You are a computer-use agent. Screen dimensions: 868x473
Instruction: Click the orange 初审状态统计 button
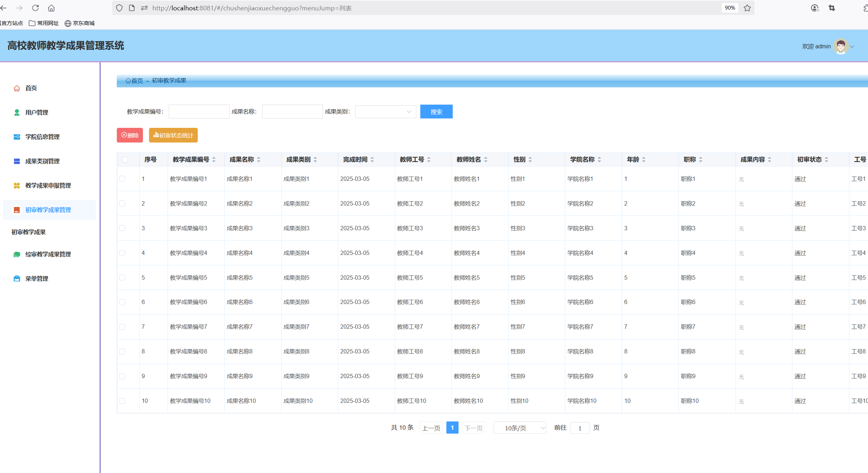point(173,135)
